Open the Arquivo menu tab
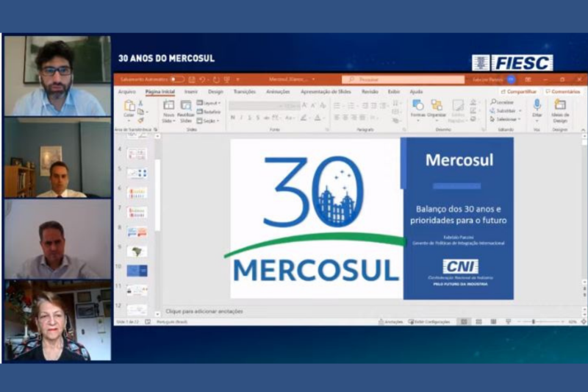The height and width of the screenshot is (392, 588). [127, 92]
